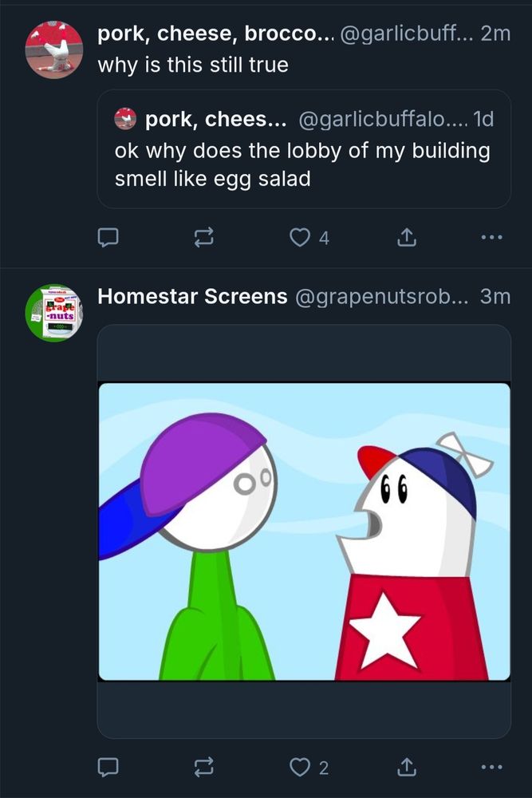Reply to the Homestar Screens tweet
Screen dimensions: 532x798
click(108, 768)
